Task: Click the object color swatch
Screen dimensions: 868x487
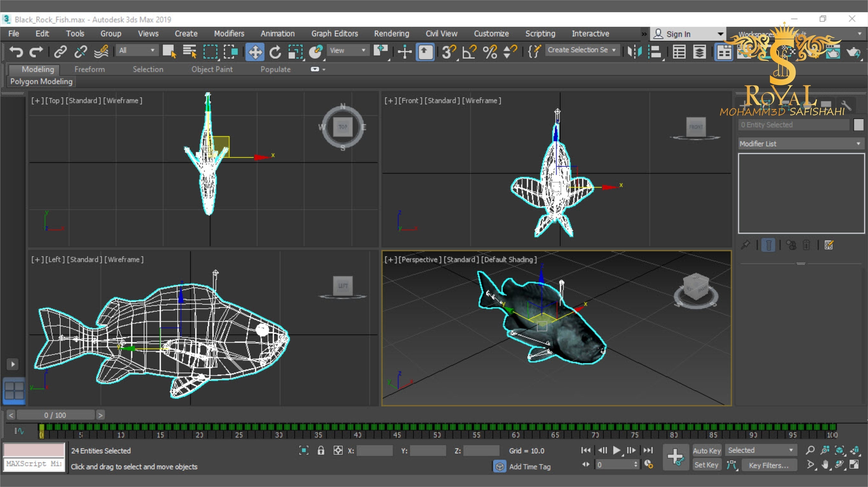Action: (x=858, y=125)
